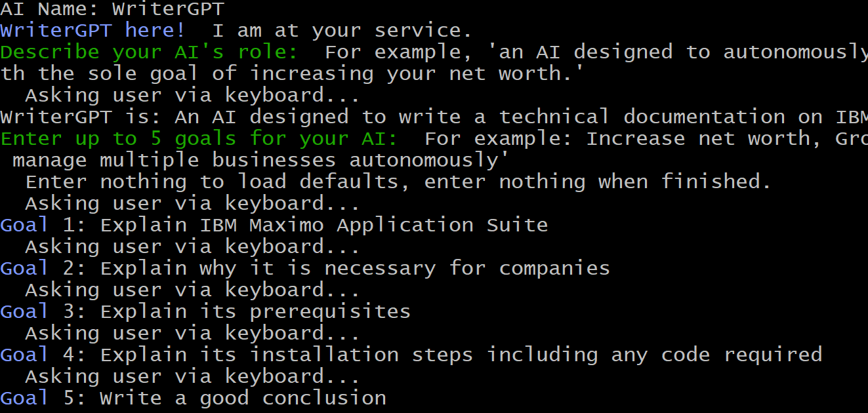This screenshot has height=413, width=868.
Task: Click the blue 'Goal 4' label
Action: click(x=38, y=355)
